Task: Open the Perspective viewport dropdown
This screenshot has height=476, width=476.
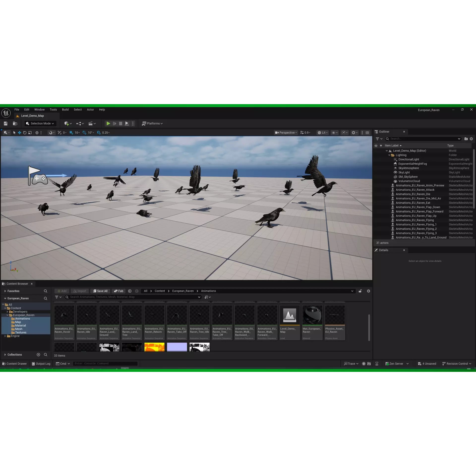Action: point(286,133)
